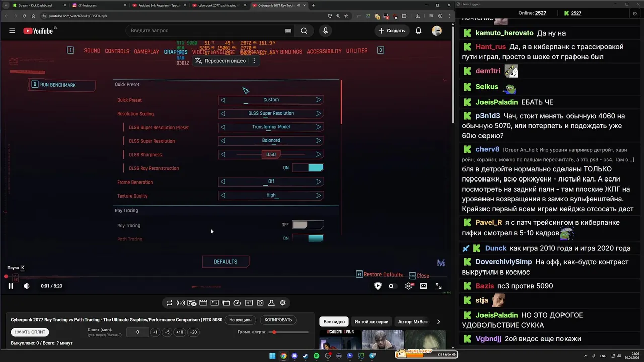The image size is (644, 362).
Task: Click the split minutes input field
Action: tap(137, 332)
